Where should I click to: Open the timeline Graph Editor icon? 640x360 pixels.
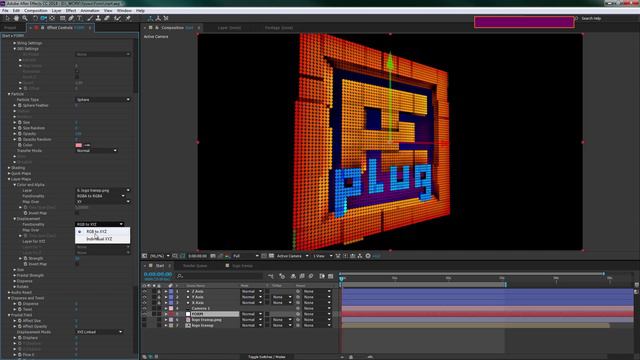point(330,276)
